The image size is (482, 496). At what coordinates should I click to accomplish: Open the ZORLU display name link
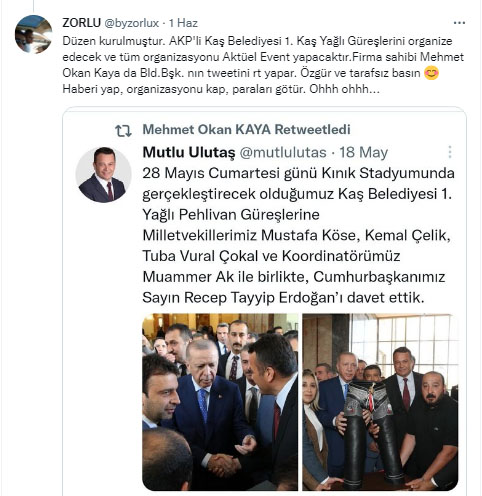(x=81, y=23)
